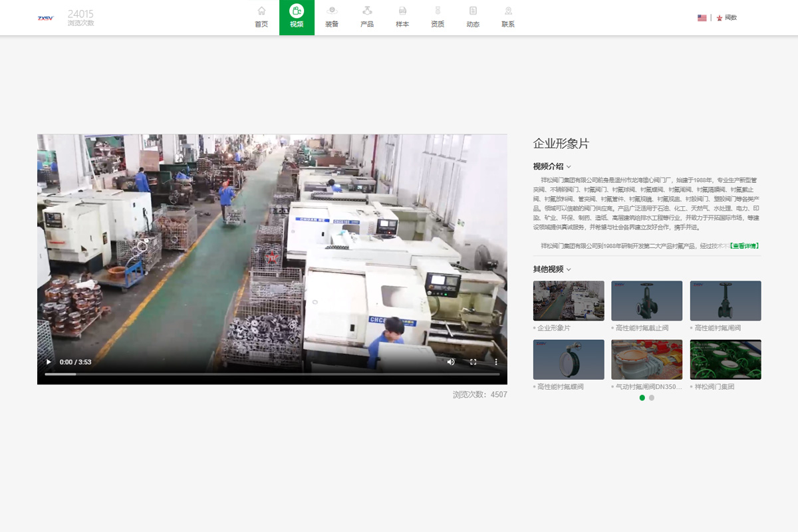This screenshot has width=798, height=532.
Task: Click the ZXSV logo in the header
Action: [45, 18]
